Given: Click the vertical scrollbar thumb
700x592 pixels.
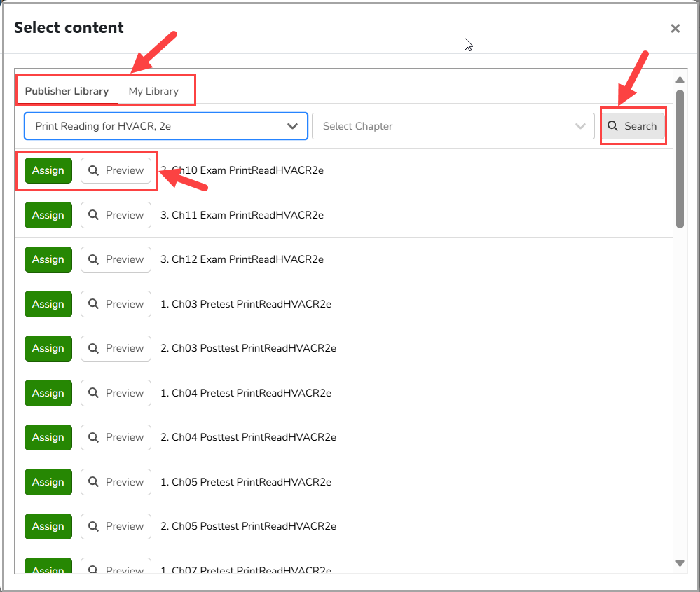Looking at the screenshot, I should coord(680,158).
